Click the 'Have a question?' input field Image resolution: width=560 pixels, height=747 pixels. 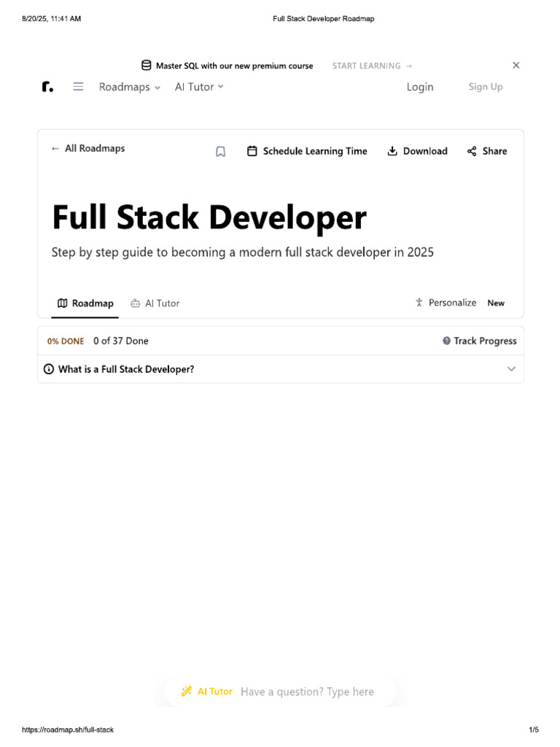[x=307, y=692]
